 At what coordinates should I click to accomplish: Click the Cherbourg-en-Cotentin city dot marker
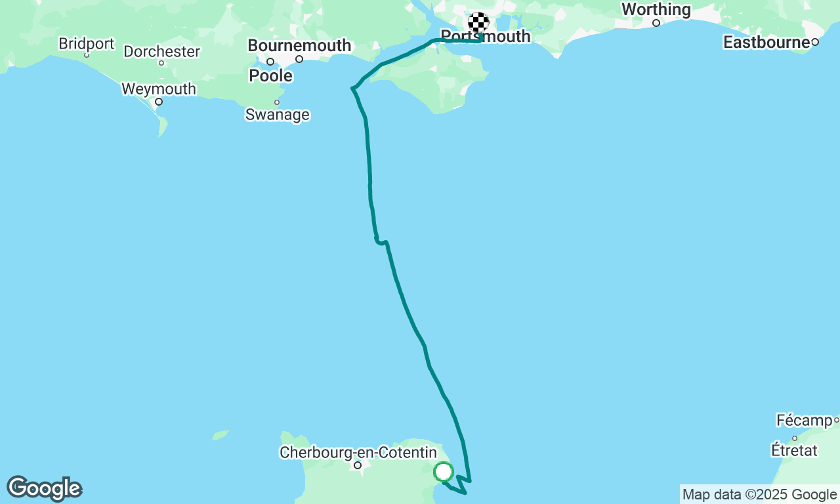358,465
